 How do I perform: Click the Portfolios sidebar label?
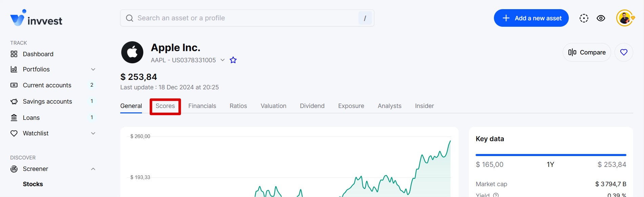pyautogui.click(x=36, y=69)
